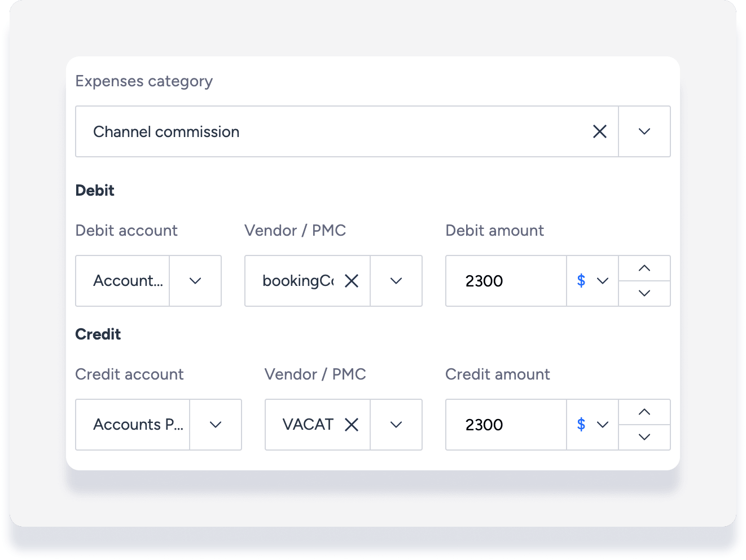This screenshot has height=560, width=746.
Task: Clear the Channel commission expenses category
Action: pos(599,131)
